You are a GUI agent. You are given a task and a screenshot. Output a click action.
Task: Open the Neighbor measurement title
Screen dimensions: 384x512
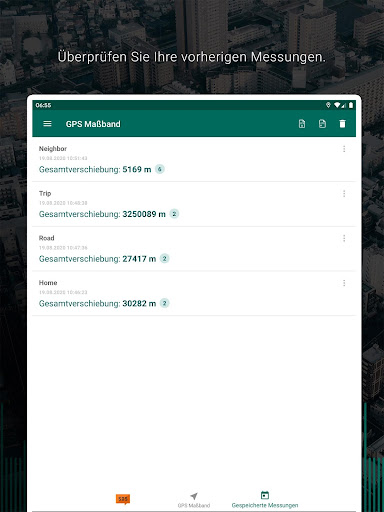[53, 149]
